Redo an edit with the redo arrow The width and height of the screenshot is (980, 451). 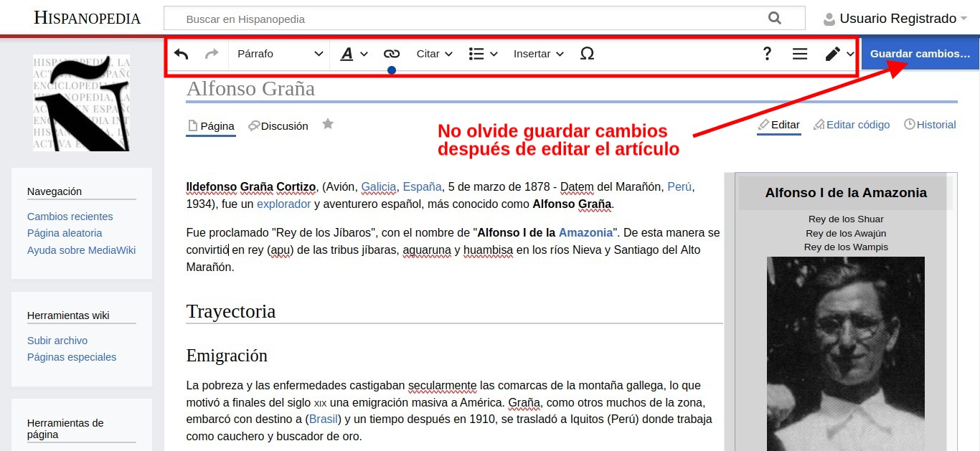click(x=210, y=53)
